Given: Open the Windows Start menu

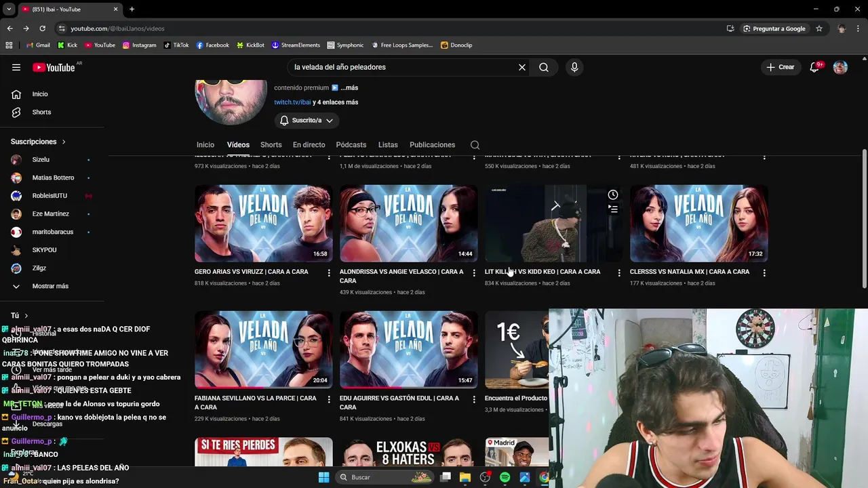Looking at the screenshot, I should click(323, 477).
